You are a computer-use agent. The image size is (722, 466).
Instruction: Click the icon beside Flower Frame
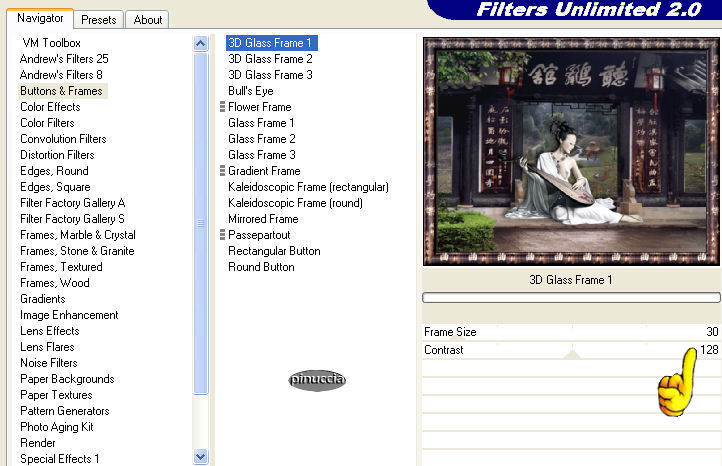[x=222, y=107]
